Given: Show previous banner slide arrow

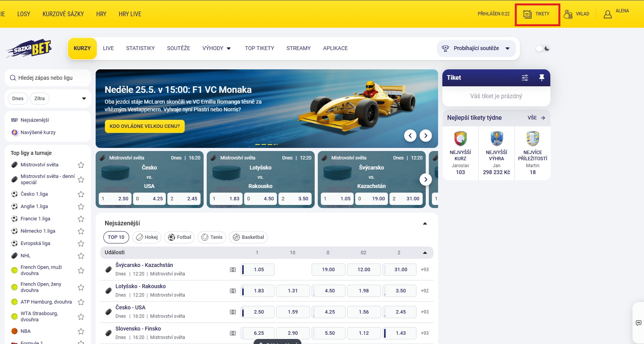Looking at the screenshot, I should [x=410, y=136].
